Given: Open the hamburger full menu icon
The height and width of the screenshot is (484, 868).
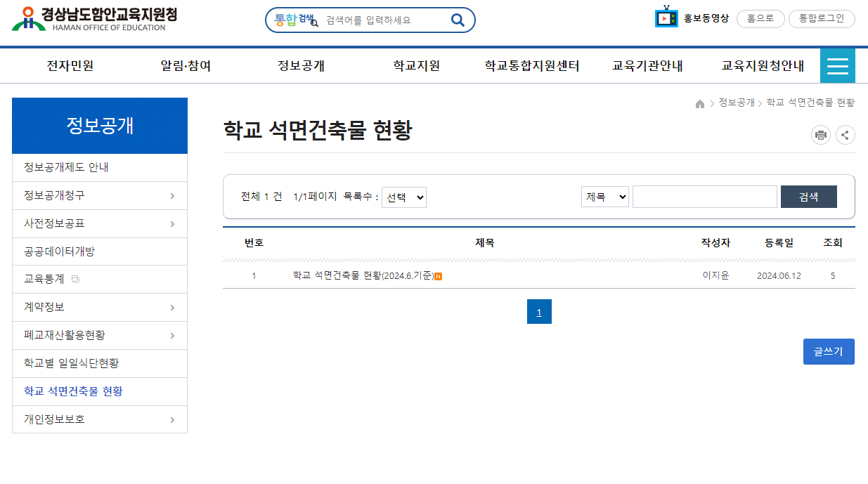Looking at the screenshot, I should (x=838, y=66).
